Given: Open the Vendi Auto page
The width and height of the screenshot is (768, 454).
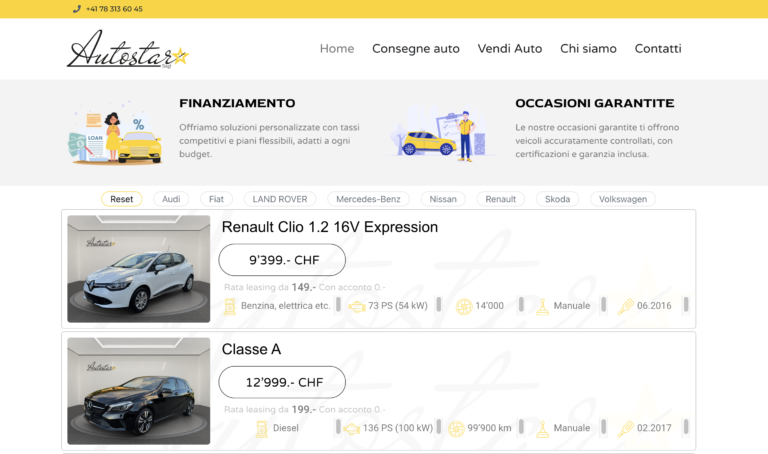Looking at the screenshot, I should 510,48.
